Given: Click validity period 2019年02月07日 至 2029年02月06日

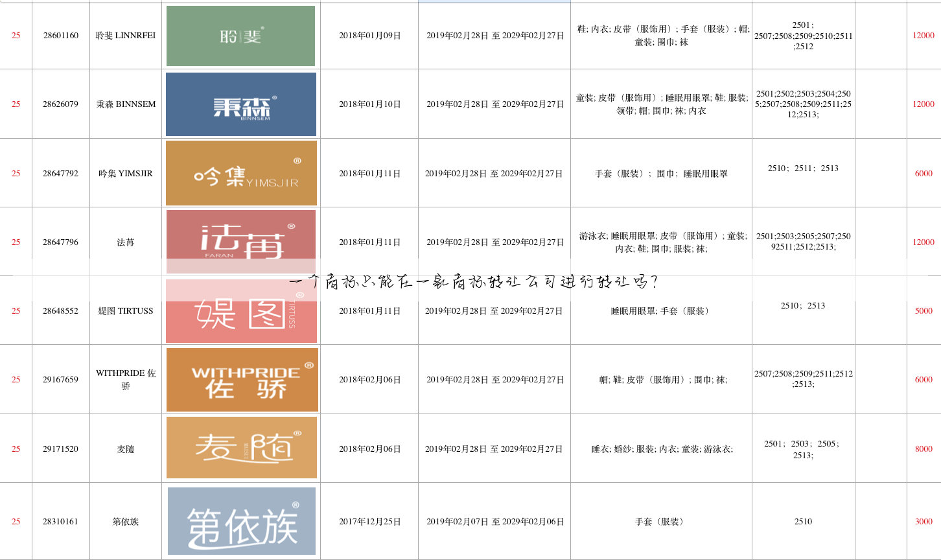Looking at the screenshot, I should [x=494, y=521].
